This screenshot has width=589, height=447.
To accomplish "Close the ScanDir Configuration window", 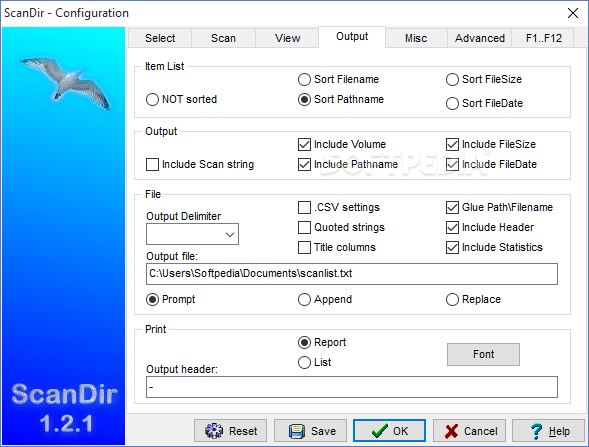I will [572, 13].
